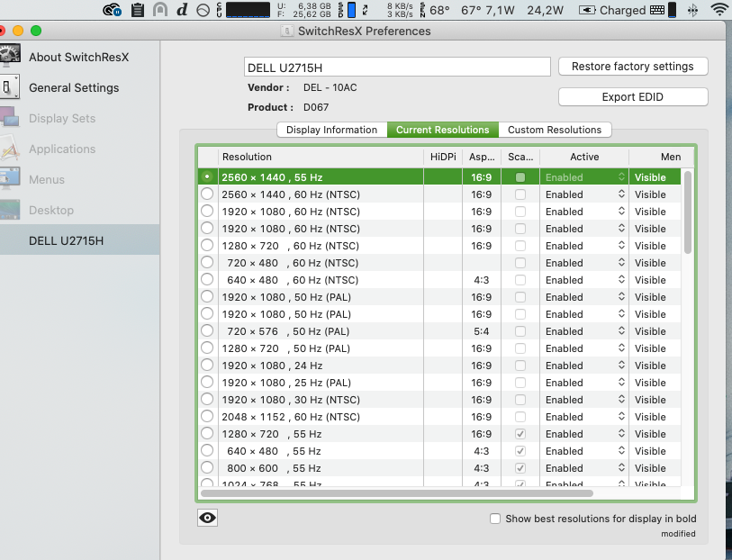This screenshot has height=560, width=732.
Task: Click the DELL U2715H display name field
Action: 397,68
